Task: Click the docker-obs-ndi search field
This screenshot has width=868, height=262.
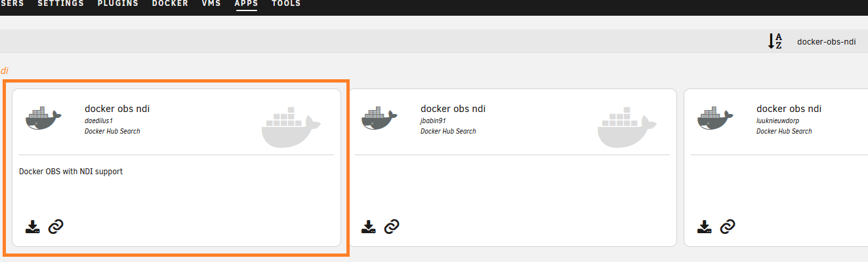Action: (826, 41)
